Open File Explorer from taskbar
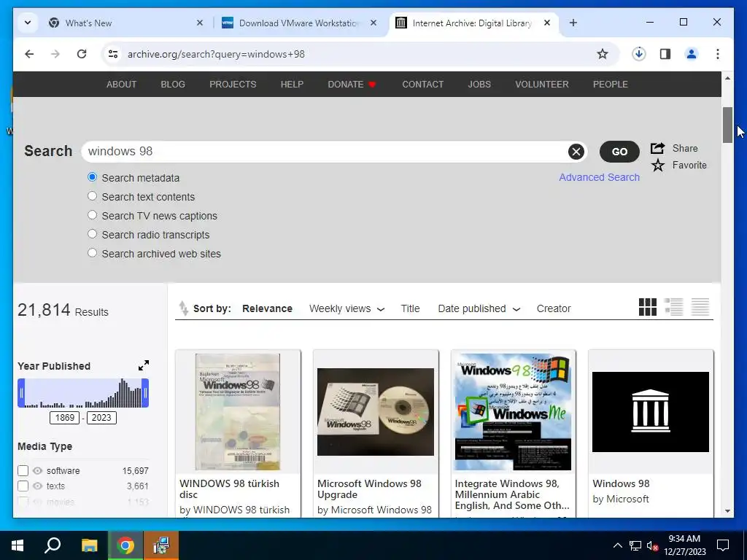The image size is (747, 560). click(89, 545)
